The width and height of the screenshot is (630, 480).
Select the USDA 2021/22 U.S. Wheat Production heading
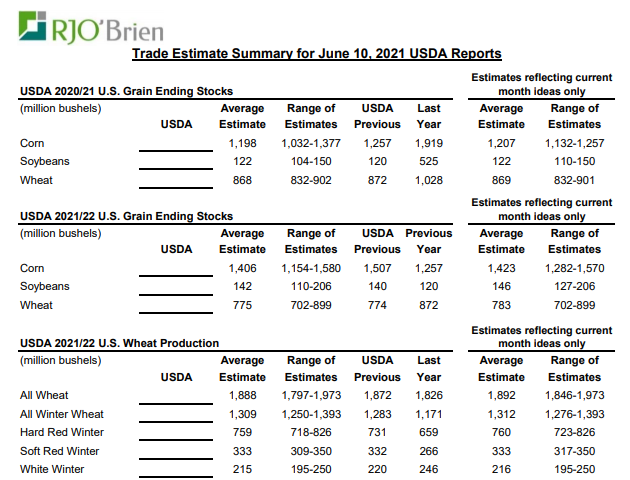click(x=119, y=343)
